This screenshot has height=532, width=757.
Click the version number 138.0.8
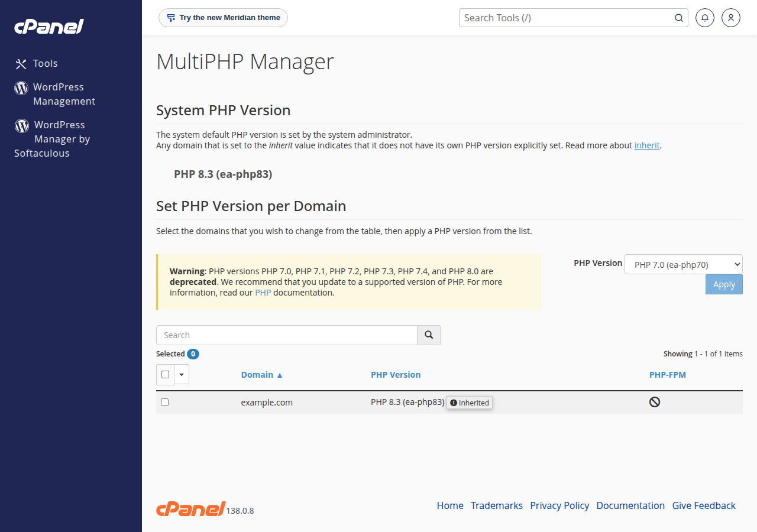point(240,511)
